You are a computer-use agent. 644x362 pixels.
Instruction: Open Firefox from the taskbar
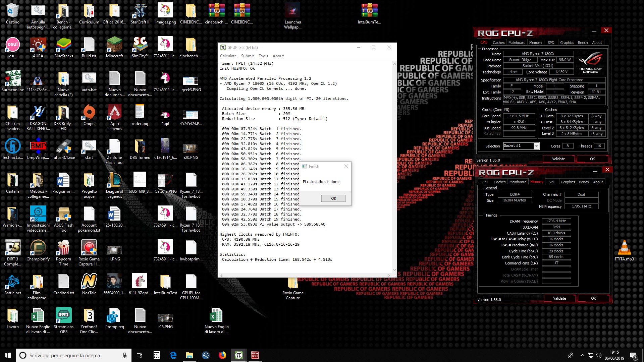[222, 355]
